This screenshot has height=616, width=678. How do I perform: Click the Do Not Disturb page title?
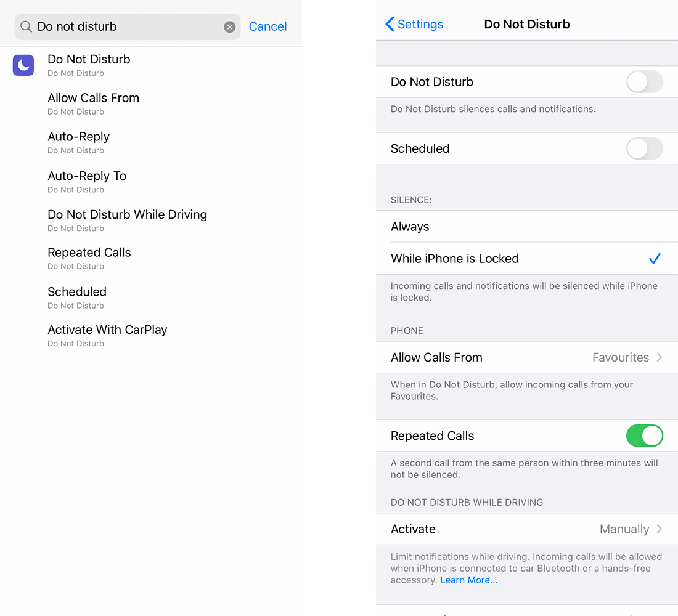click(x=526, y=24)
